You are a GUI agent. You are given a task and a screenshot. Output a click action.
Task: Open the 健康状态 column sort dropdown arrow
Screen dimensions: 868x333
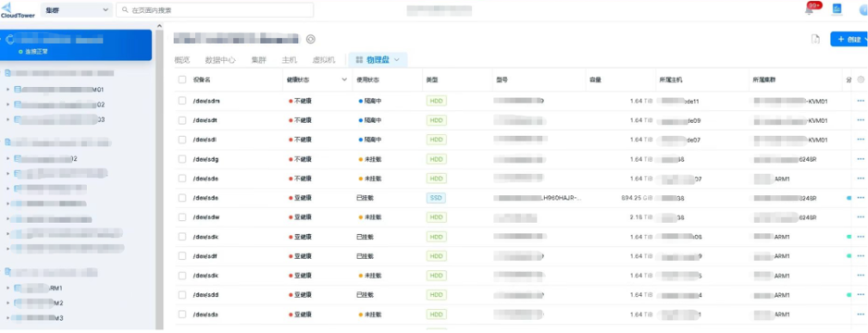[x=344, y=80]
